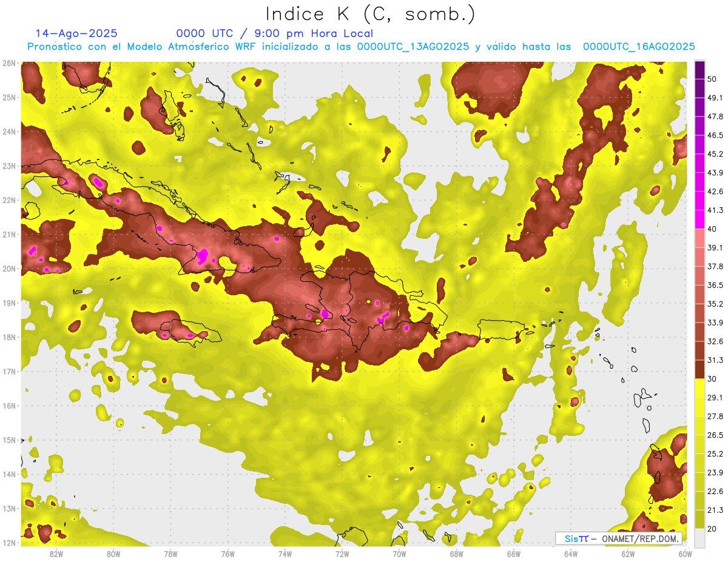The width and height of the screenshot is (728, 562).
Task: Click the map title 'Indice K (C, somb.)'
Action: click(x=370, y=14)
